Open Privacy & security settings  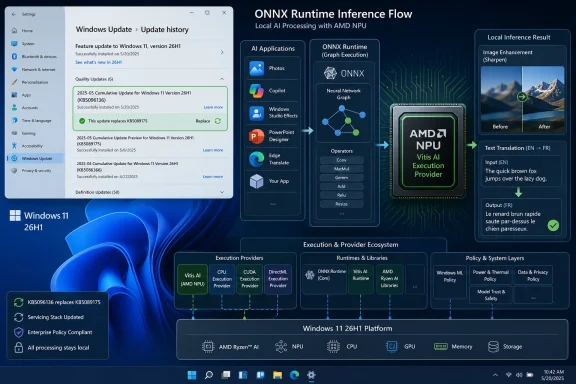[32, 171]
